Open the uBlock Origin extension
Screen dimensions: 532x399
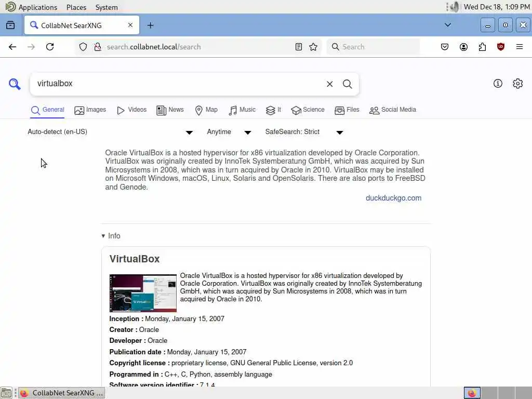tap(500, 47)
